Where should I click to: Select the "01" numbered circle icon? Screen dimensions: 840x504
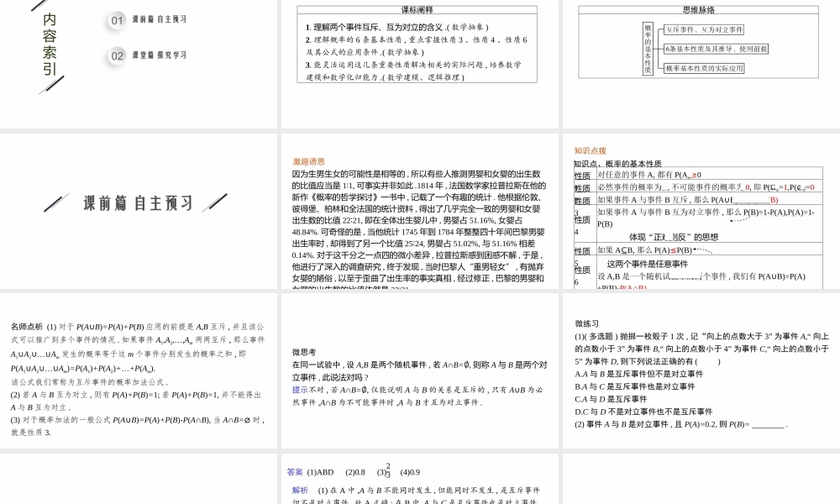pyautogui.click(x=115, y=20)
